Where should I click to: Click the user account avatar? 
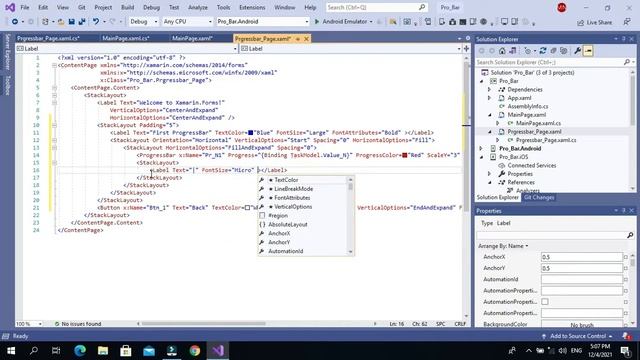(562, 7)
